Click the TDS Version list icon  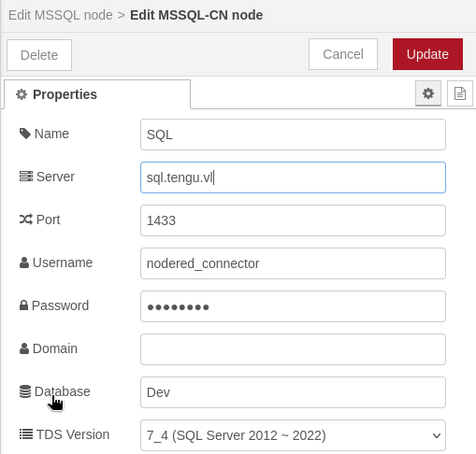pos(26,434)
